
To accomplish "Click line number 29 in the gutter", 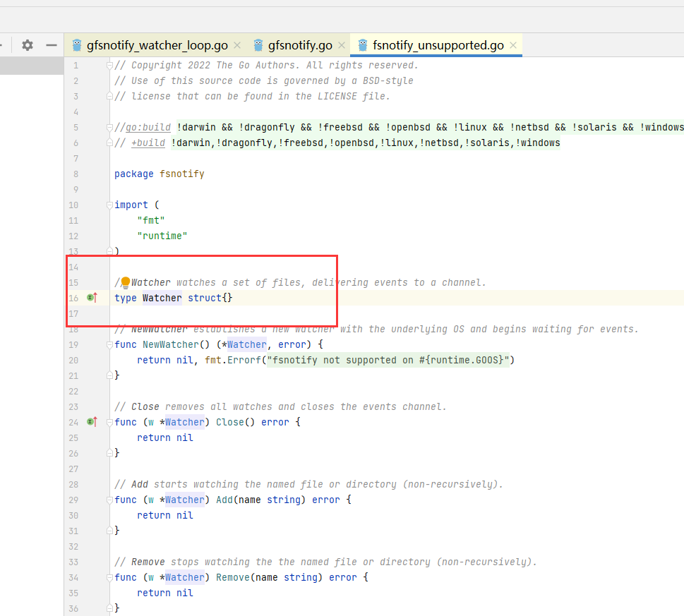I will tap(73, 500).
